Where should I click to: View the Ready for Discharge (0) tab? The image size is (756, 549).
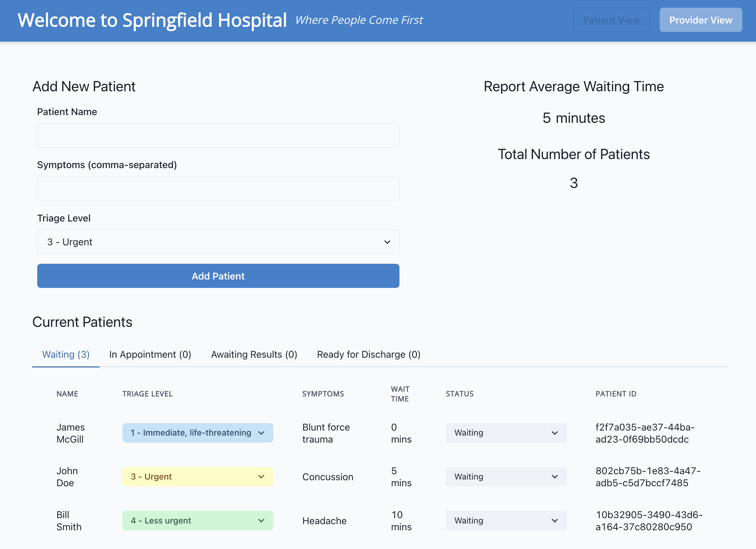click(369, 354)
